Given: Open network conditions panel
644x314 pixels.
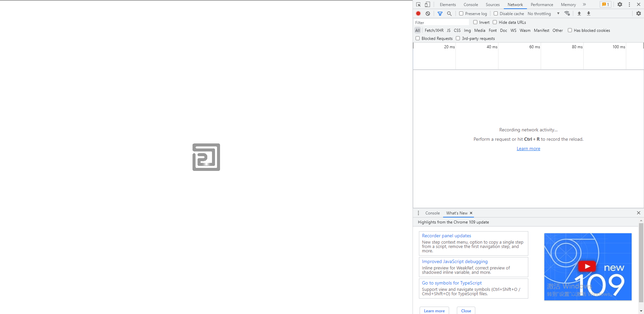Looking at the screenshot, I should click(x=567, y=13).
